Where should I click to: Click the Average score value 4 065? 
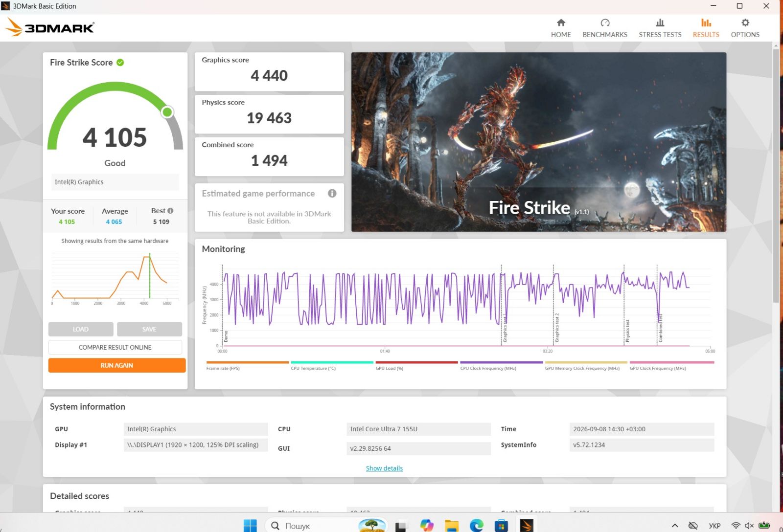pos(114,222)
